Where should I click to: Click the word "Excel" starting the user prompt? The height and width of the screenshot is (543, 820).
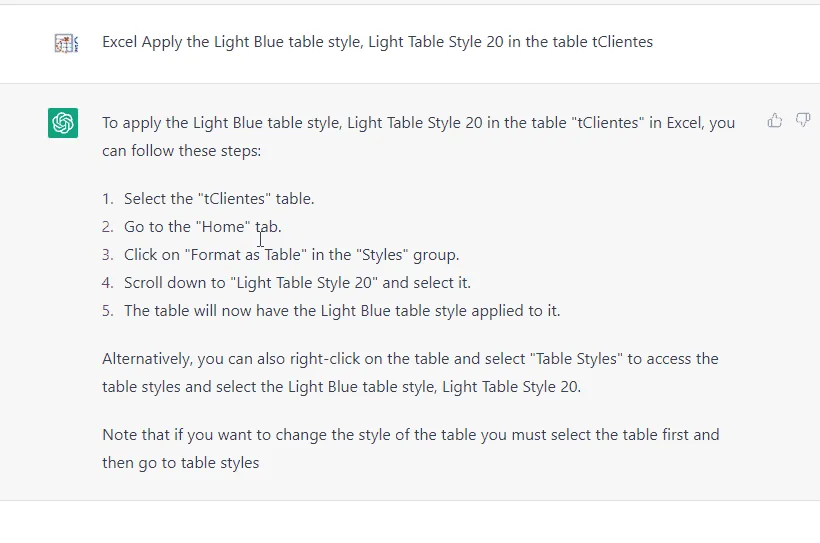pyautogui.click(x=120, y=42)
